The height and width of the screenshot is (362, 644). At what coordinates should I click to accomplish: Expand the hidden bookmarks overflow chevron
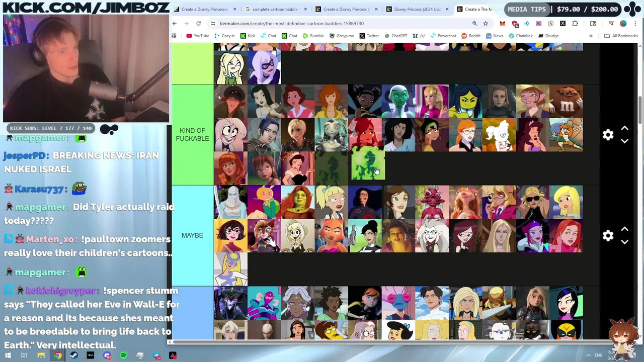tap(591, 36)
